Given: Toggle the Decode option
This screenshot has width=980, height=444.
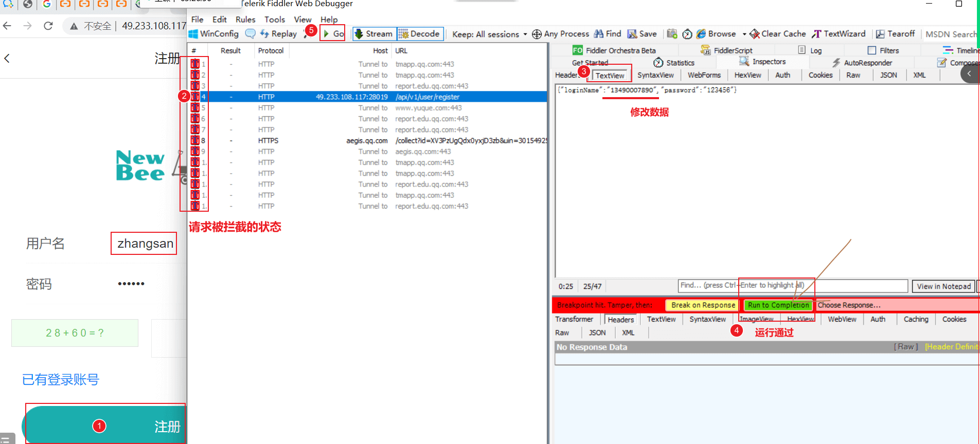Looking at the screenshot, I should [x=420, y=34].
